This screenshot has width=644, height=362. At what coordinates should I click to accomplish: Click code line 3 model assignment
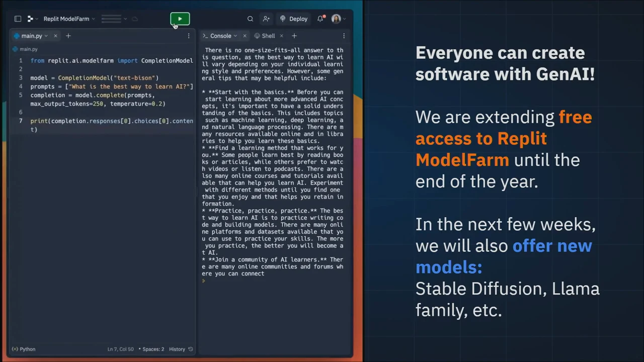(94, 78)
